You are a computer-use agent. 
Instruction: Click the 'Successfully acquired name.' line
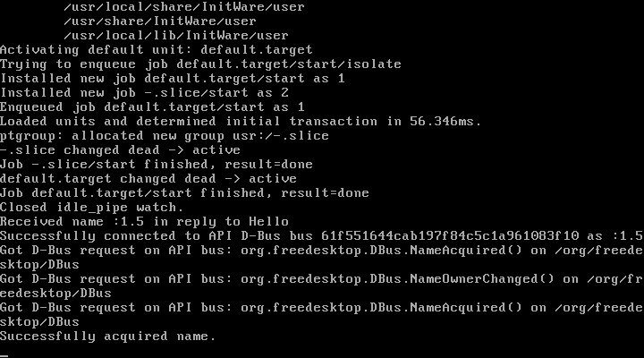(107, 337)
